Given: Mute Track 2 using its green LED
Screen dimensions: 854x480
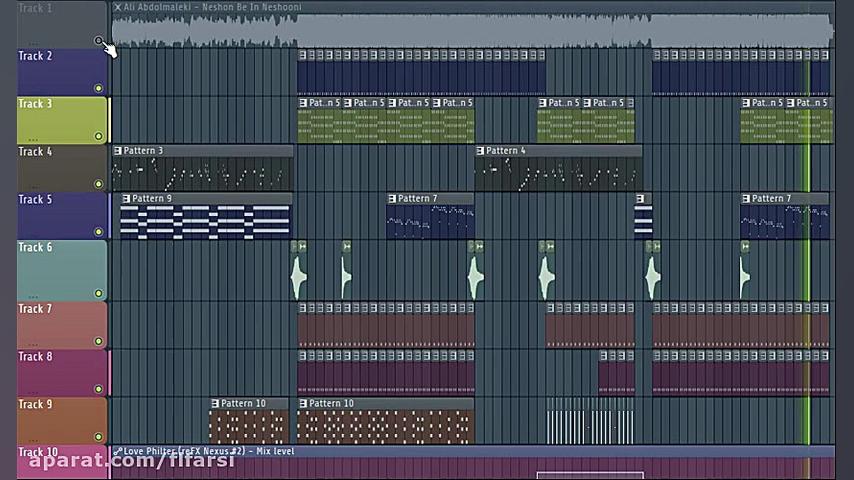Looking at the screenshot, I should (x=99, y=88).
